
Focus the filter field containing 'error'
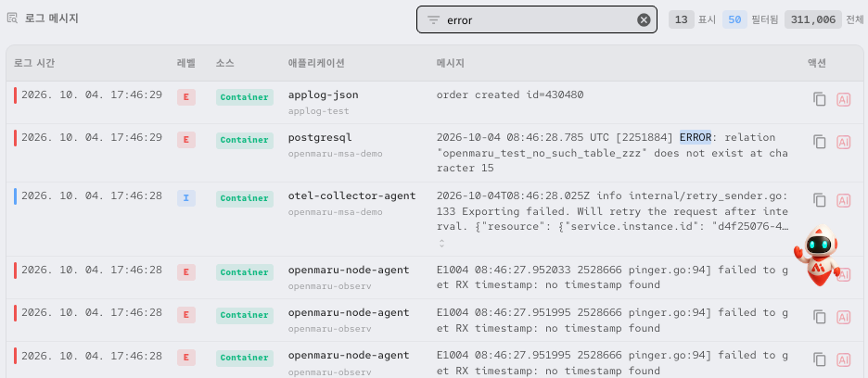coord(536,20)
